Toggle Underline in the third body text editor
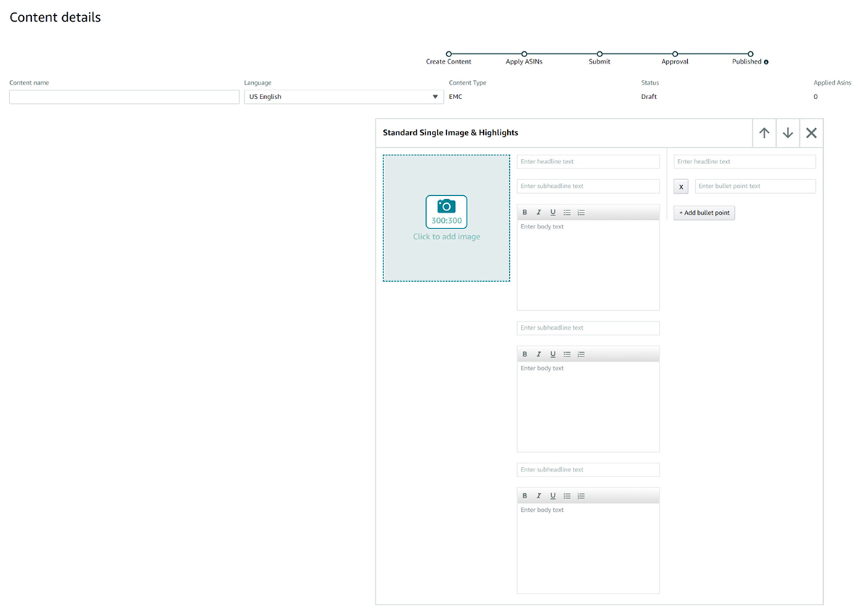868x611 pixels. [x=553, y=496]
